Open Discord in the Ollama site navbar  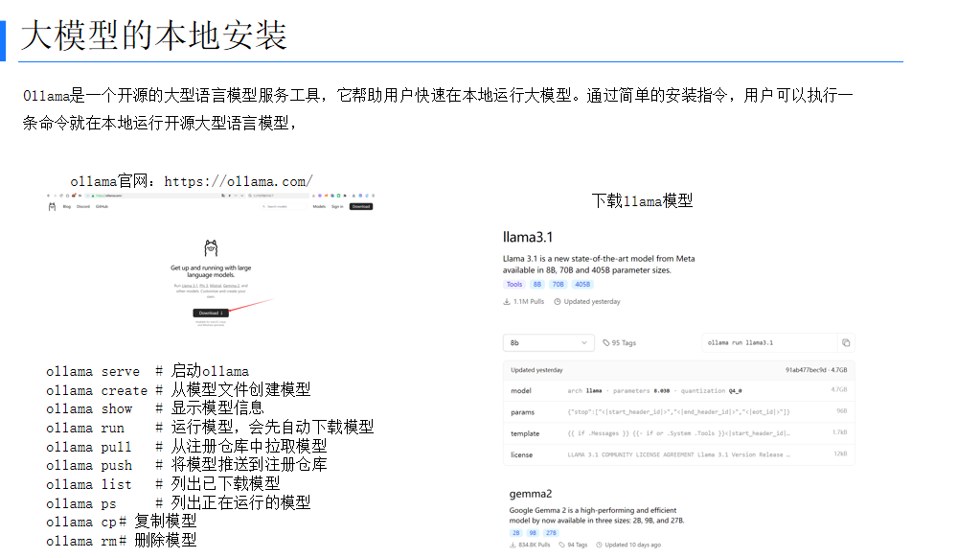click(83, 206)
